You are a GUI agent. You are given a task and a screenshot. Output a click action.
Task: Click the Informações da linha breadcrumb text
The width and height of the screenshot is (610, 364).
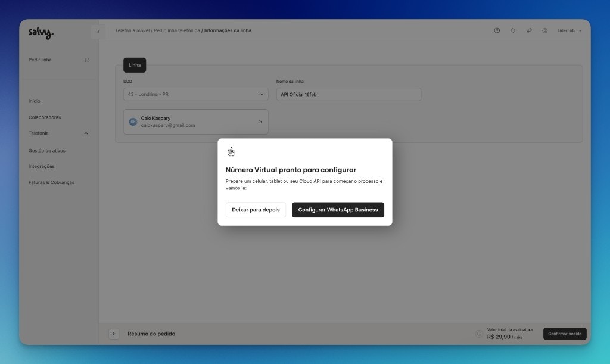pyautogui.click(x=228, y=30)
